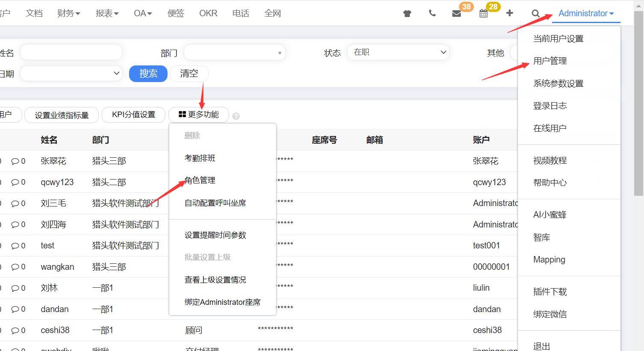Click the t-shirt theme icon
This screenshot has height=351, width=644.
click(407, 13)
